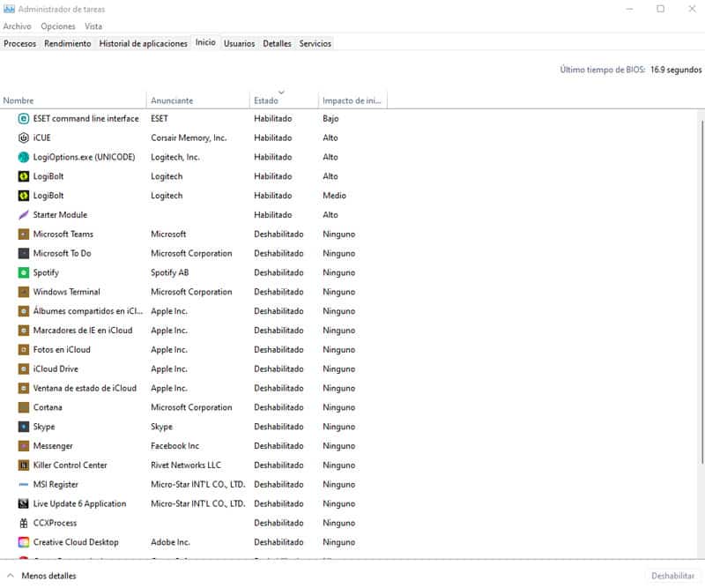This screenshot has width=705, height=588.
Task: Select the ESET command line interface row name
Action: click(x=85, y=119)
